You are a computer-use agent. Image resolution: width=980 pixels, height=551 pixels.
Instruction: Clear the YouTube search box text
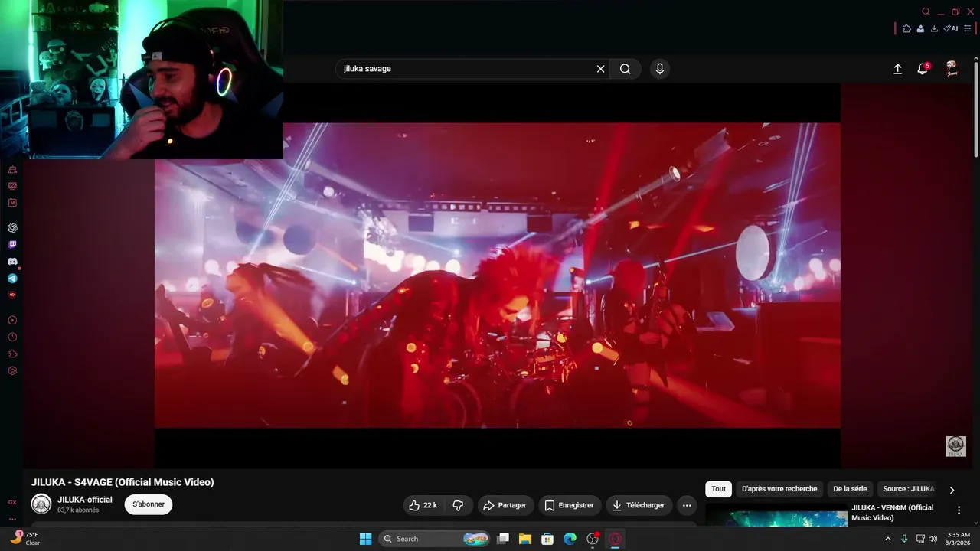coord(600,69)
